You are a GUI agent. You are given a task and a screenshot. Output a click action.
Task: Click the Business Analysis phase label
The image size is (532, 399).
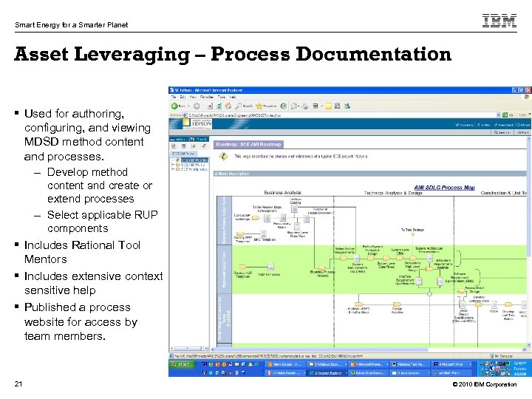click(282, 192)
